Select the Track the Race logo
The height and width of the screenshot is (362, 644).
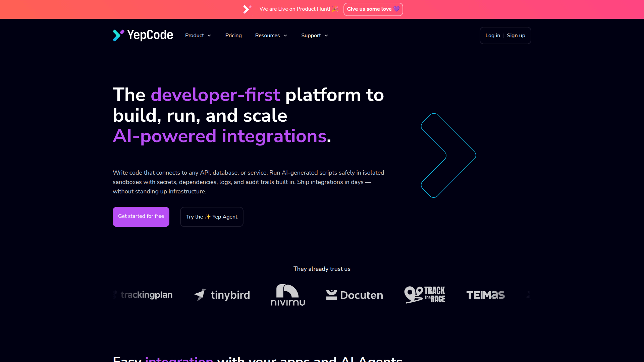pos(424,295)
